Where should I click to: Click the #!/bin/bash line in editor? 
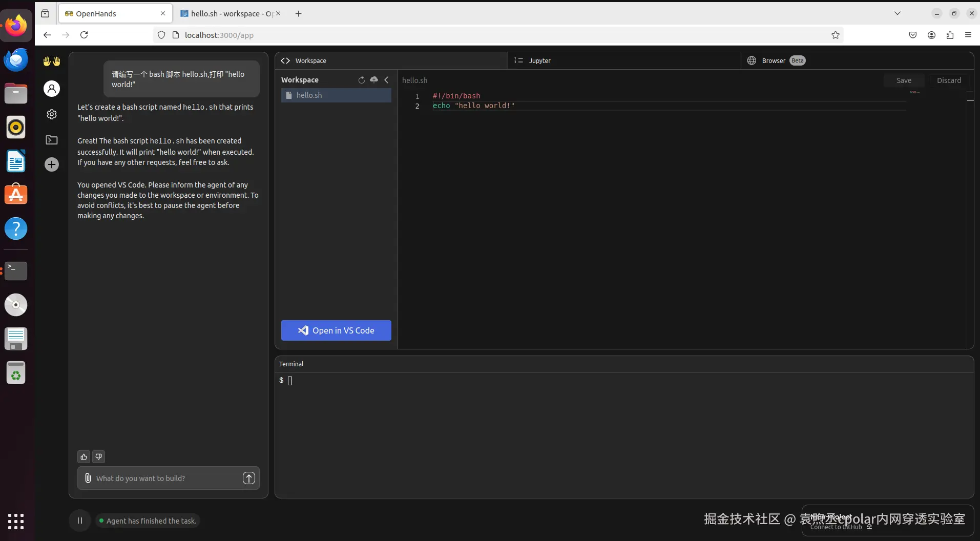456,96
